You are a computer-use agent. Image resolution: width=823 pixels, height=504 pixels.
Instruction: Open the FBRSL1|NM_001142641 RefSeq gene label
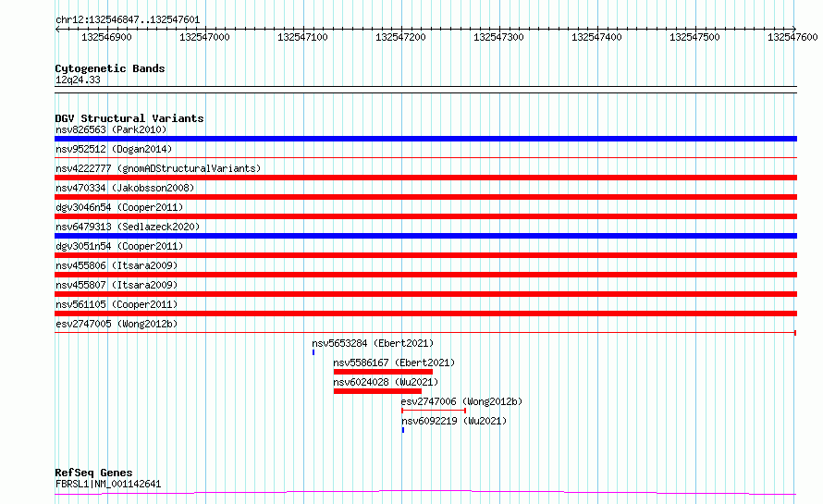108,484
